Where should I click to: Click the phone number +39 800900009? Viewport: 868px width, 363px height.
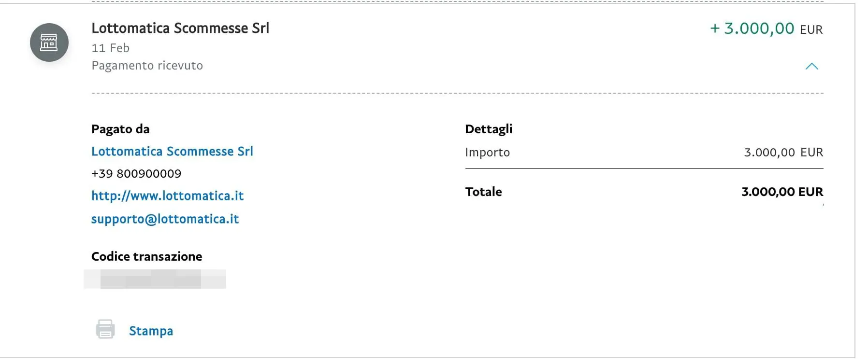(136, 173)
